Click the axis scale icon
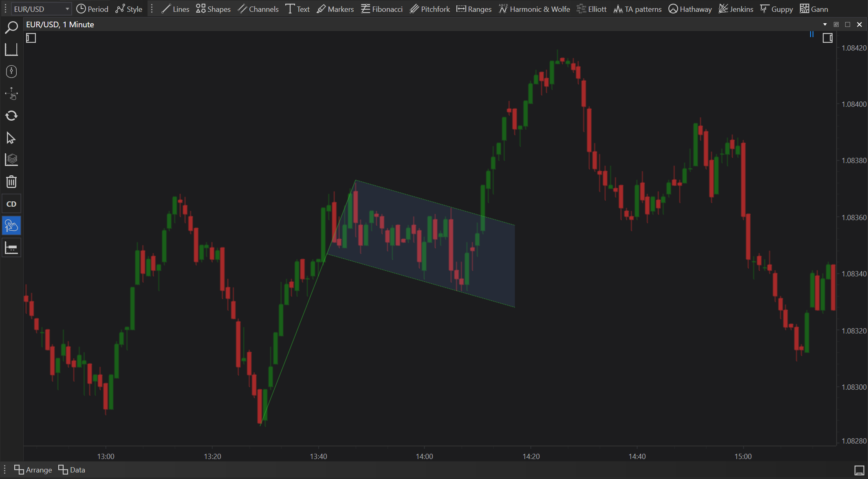The image size is (868, 479). tap(11, 50)
